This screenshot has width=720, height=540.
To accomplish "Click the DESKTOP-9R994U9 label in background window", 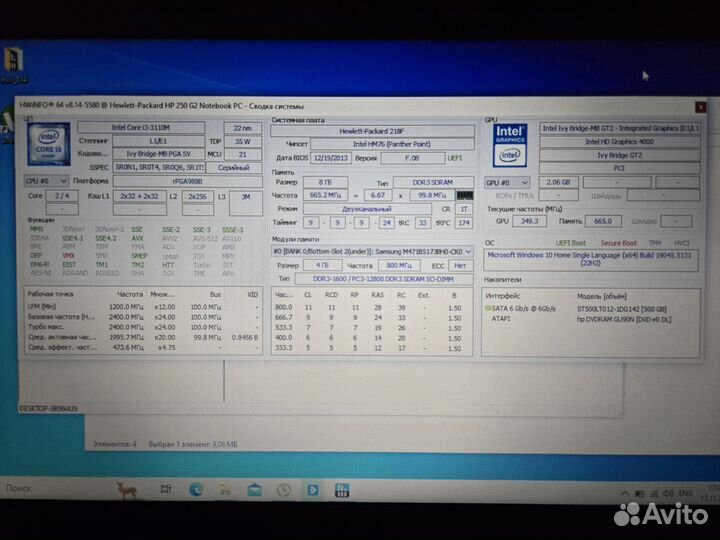I will [49, 408].
